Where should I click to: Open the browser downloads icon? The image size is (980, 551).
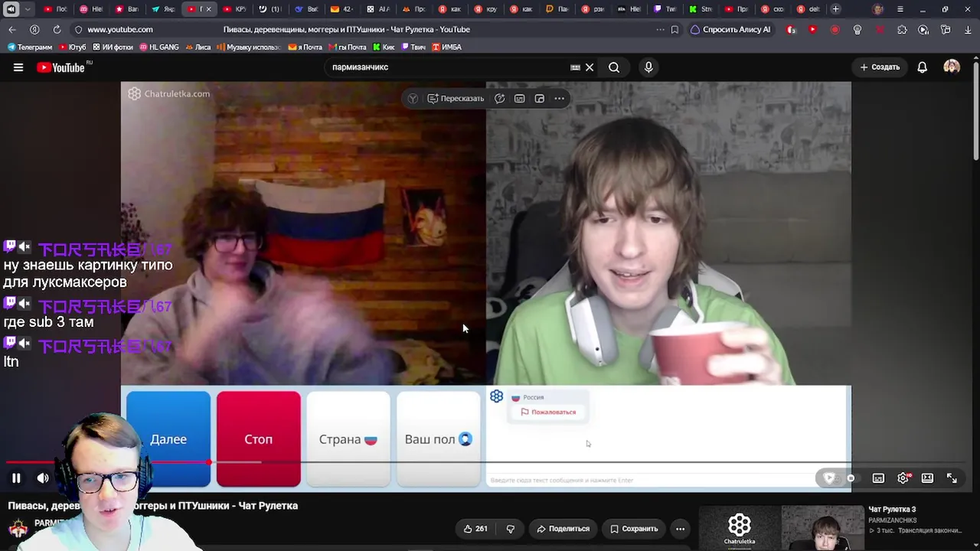(x=968, y=30)
